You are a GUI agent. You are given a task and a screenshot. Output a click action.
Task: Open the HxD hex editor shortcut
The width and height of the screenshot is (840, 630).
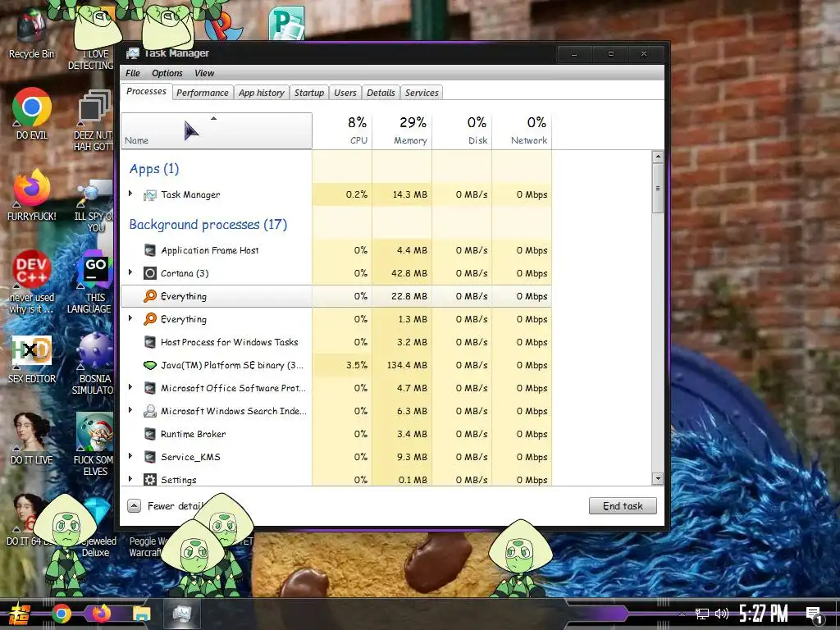click(32, 350)
